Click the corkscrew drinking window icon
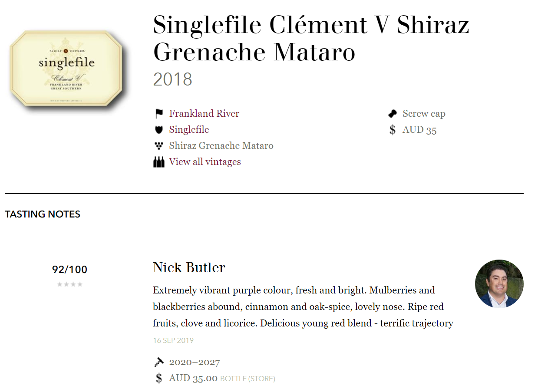The height and width of the screenshot is (392, 538). coord(159,362)
